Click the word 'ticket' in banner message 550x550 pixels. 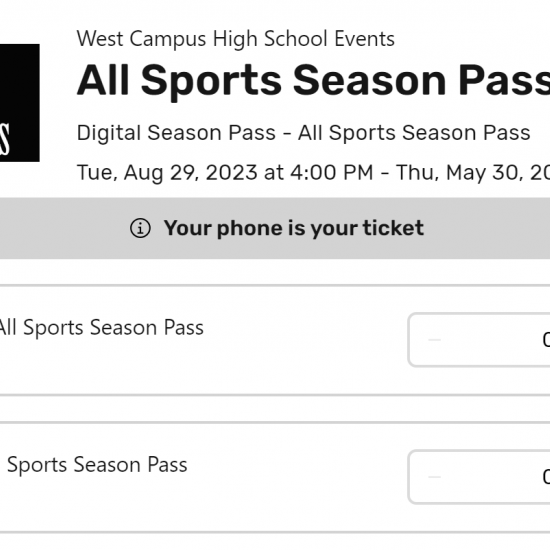tap(393, 228)
